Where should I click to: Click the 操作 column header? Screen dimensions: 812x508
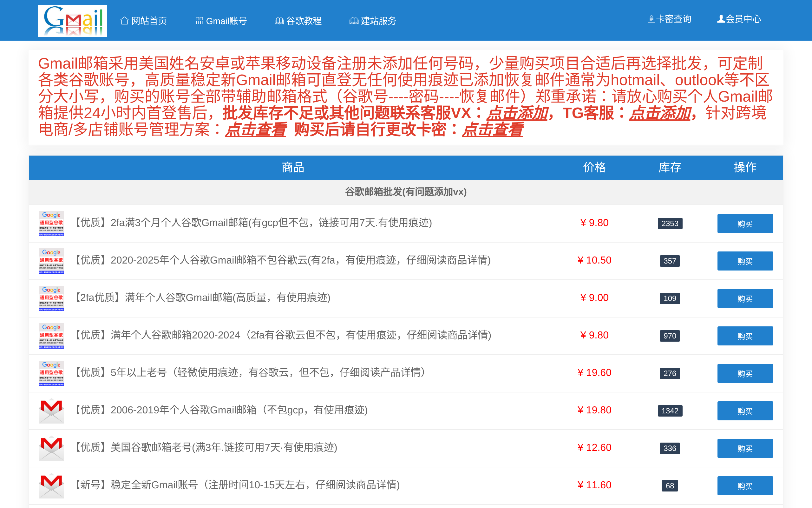click(x=745, y=167)
